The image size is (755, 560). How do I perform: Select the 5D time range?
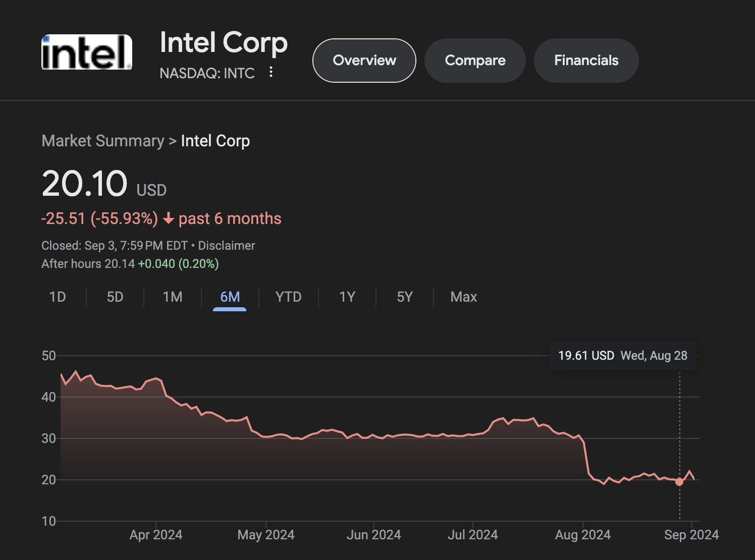(x=115, y=297)
